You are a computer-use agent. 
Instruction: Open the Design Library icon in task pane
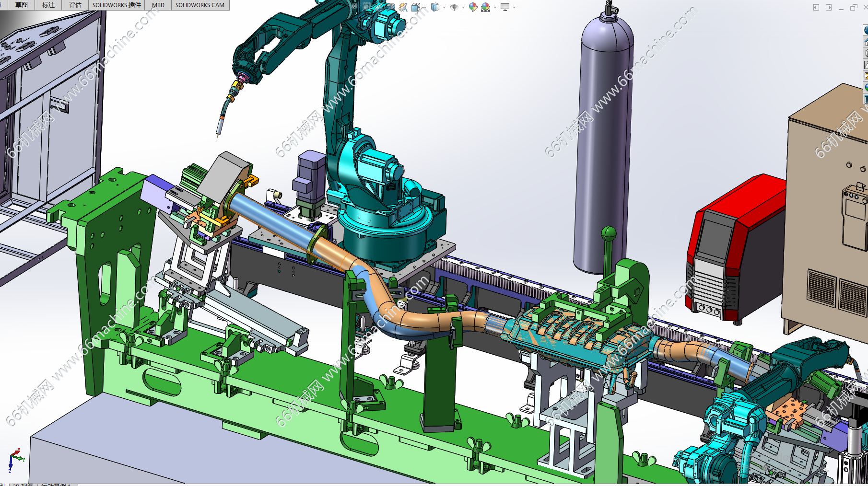click(866, 53)
